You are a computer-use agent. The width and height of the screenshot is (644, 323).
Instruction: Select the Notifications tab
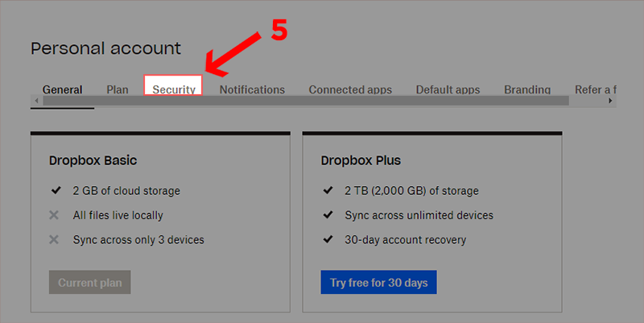tap(252, 89)
